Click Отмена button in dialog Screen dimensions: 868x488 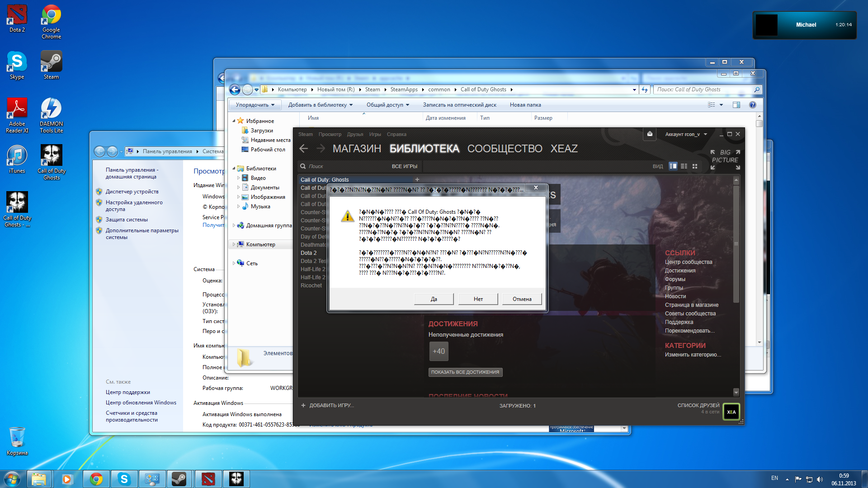tap(522, 299)
